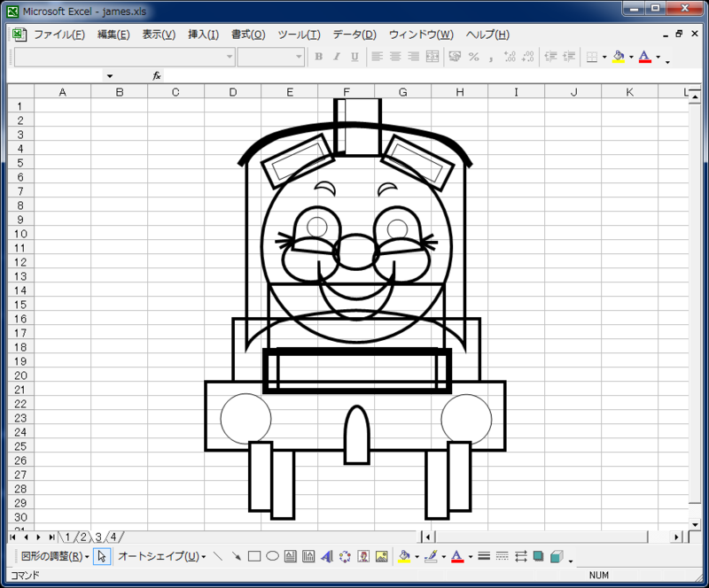Click Increase Decimal icon
This screenshot has height=588, width=709.
[510, 57]
